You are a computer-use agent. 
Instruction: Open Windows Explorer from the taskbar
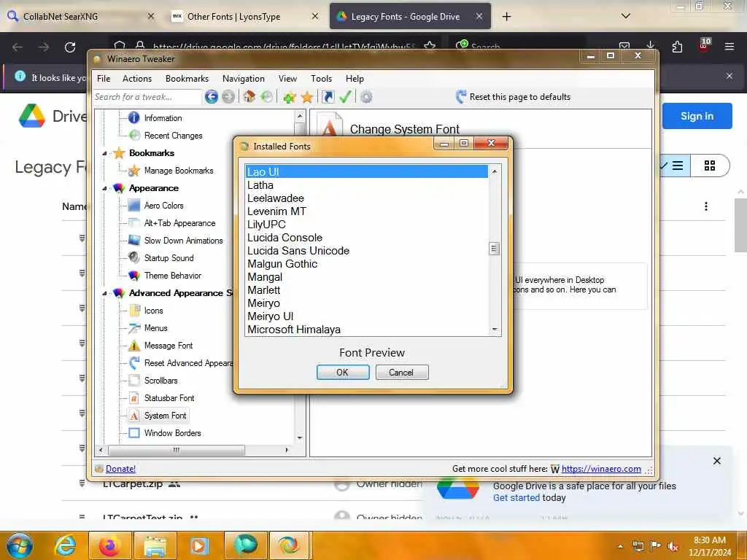coord(155,545)
